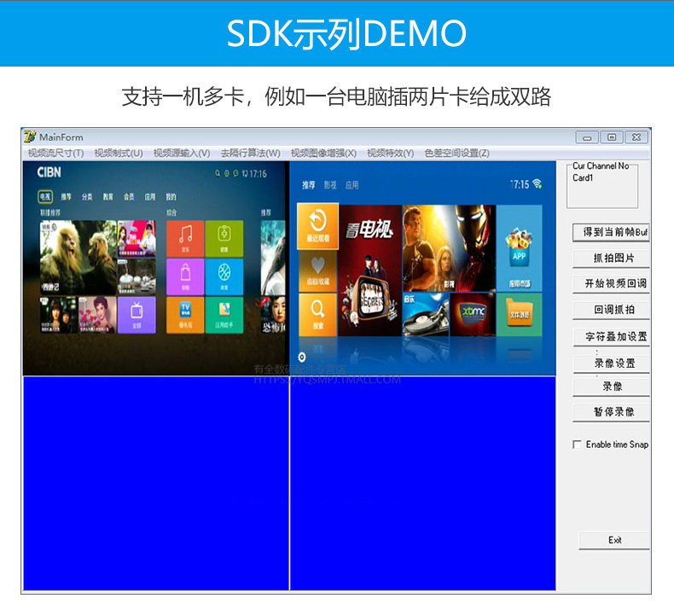Click the orange 最近观看 history tile
The width and height of the screenshot is (674, 616).
[317, 226]
